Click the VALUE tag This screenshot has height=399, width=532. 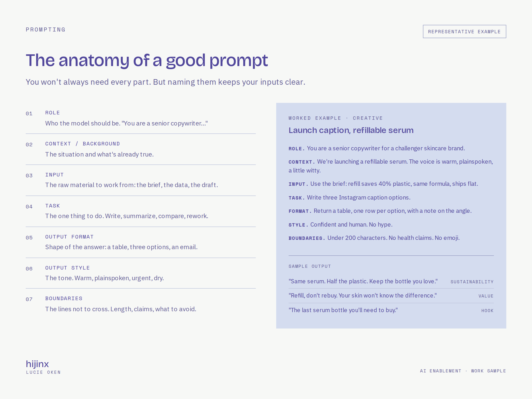coord(486,296)
